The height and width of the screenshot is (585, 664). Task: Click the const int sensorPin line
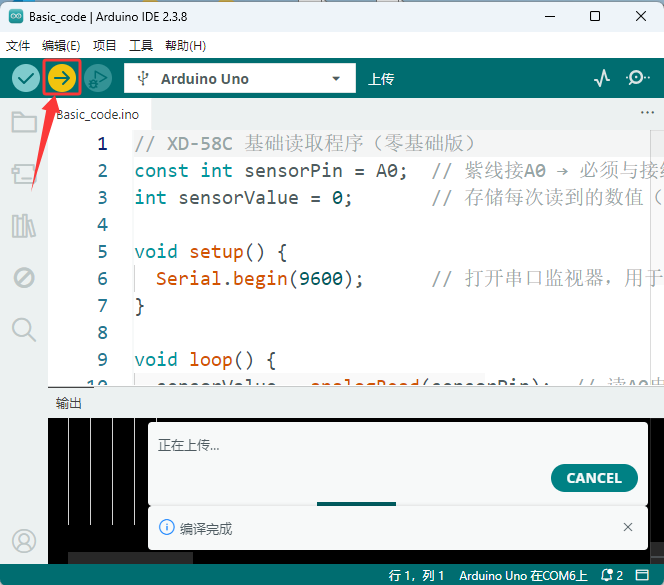271,171
